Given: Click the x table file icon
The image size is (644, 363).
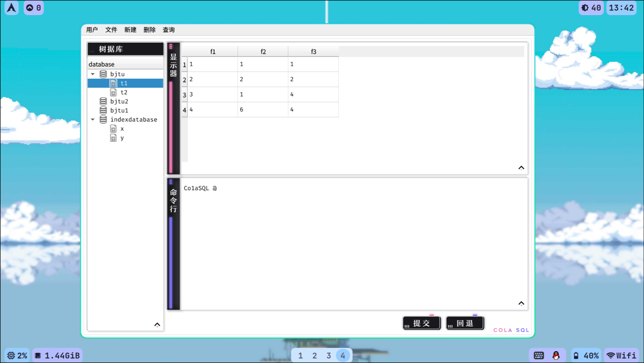Looking at the screenshot, I should [113, 129].
